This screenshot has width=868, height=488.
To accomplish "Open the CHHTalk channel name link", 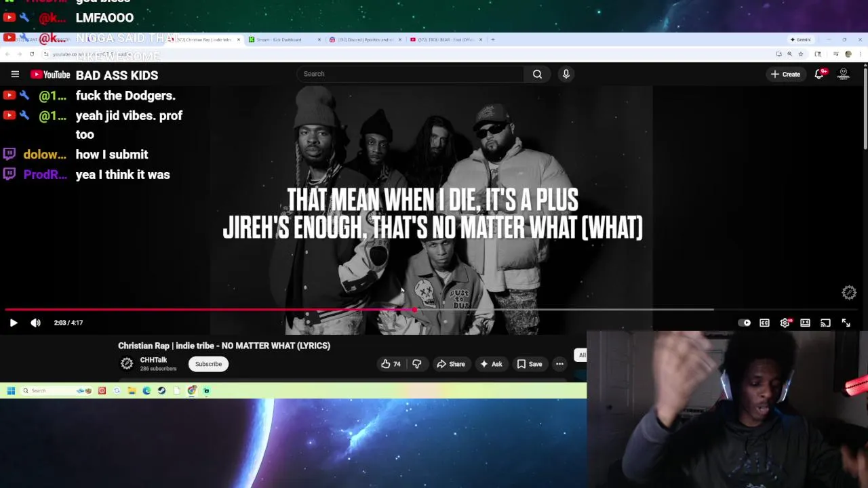I will [153, 360].
